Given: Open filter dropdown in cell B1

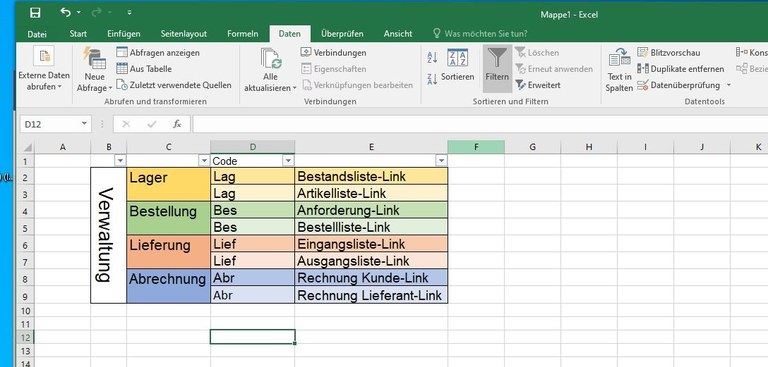Looking at the screenshot, I should tap(120, 161).
